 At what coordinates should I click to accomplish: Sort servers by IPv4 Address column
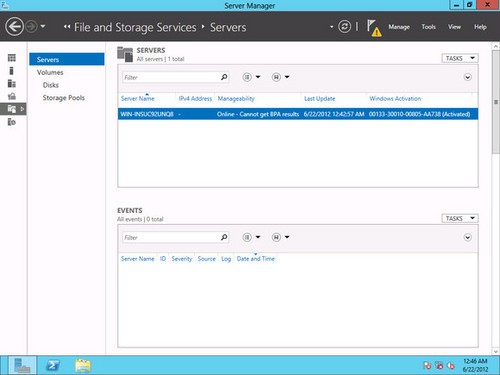tap(195, 99)
